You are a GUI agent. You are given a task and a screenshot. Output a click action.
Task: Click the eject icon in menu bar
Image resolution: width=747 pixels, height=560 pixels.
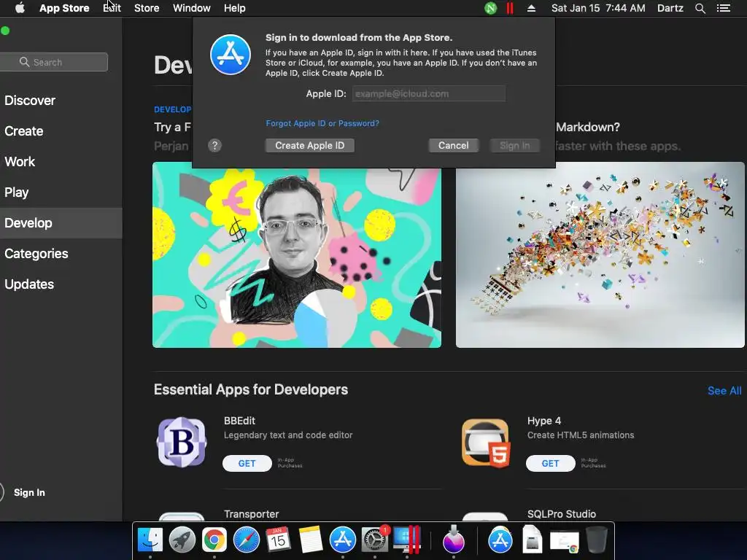[531, 8]
